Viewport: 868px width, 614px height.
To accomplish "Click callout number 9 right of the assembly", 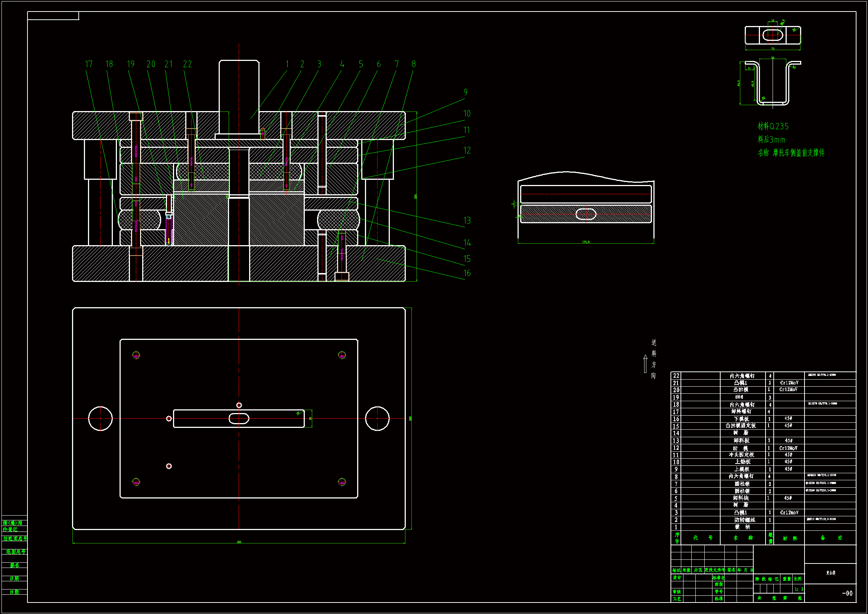I will click(466, 92).
